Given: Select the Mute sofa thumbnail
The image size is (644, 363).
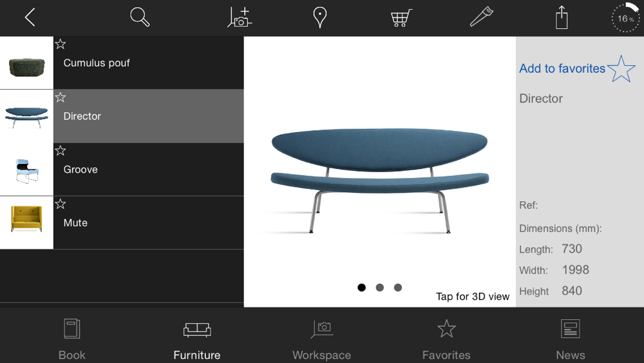Looking at the screenshot, I should click(x=26, y=222).
